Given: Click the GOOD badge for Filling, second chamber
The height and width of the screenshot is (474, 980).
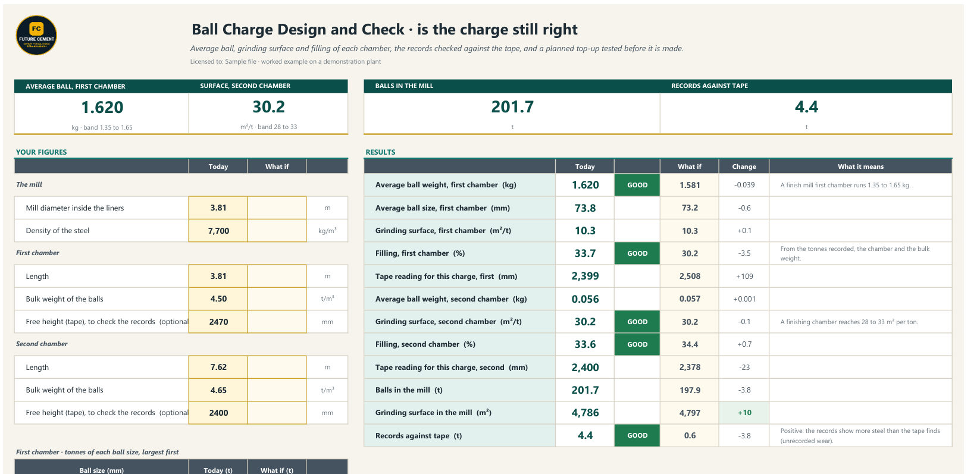Looking at the screenshot, I should 637,344.
